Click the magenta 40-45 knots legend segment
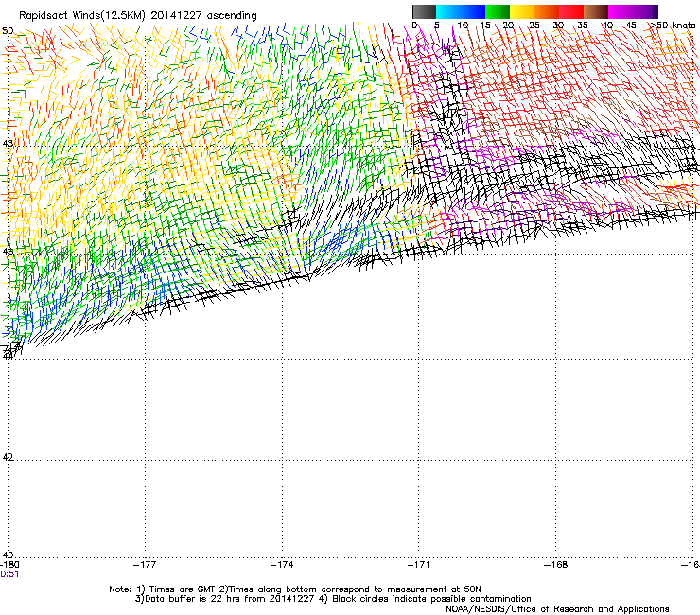This screenshot has width=700, height=615. [621, 11]
